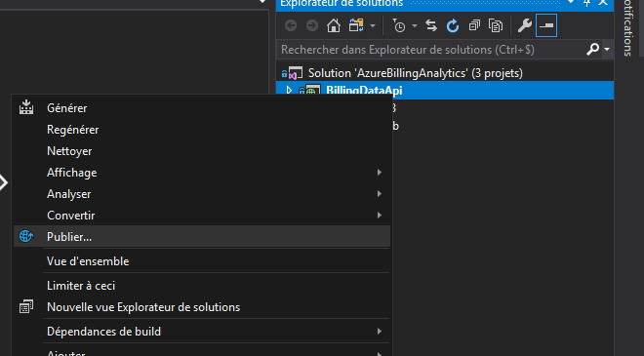Screen dimensions: 644x356
Task: Click the Show All Files icon
Action: coord(496,25)
